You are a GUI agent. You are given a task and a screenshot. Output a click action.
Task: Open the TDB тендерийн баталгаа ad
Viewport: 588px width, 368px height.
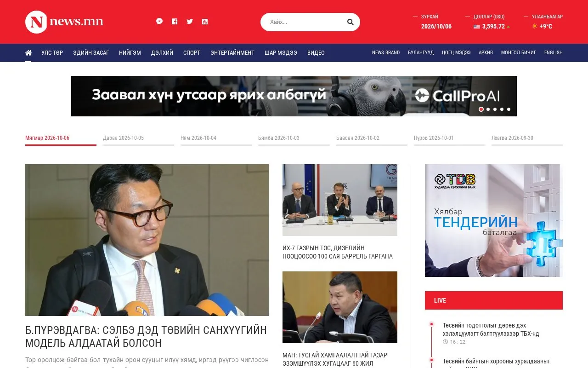click(494, 221)
